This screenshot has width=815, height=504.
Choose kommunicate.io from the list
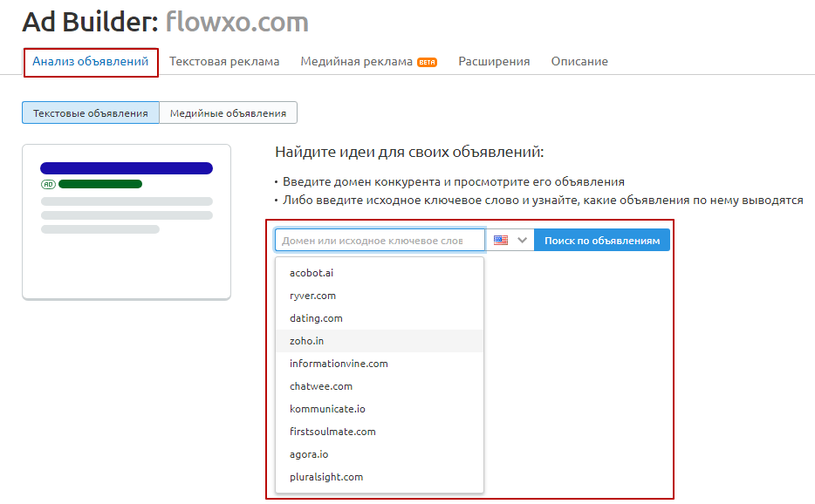(x=380, y=409)
